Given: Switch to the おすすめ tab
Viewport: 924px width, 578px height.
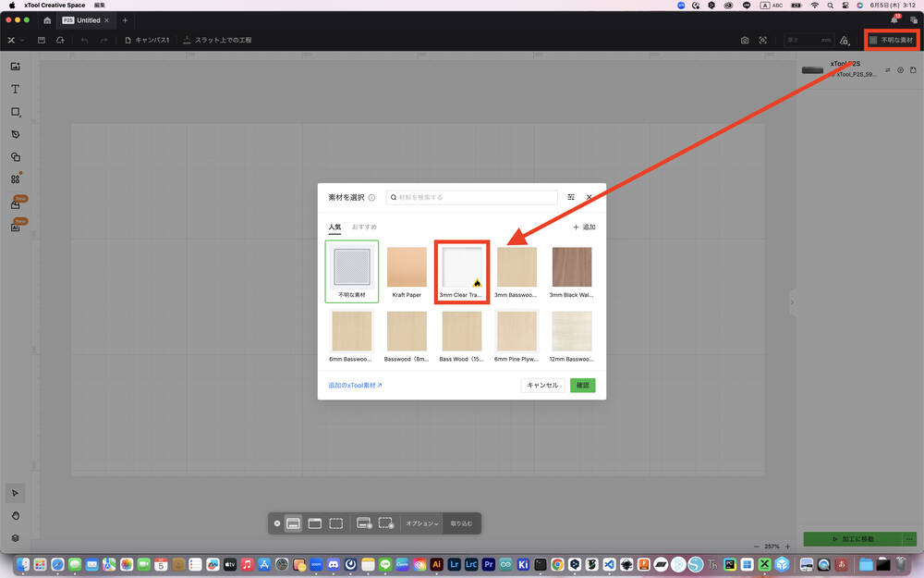Looking at the screenshot, I should point(364,228).
